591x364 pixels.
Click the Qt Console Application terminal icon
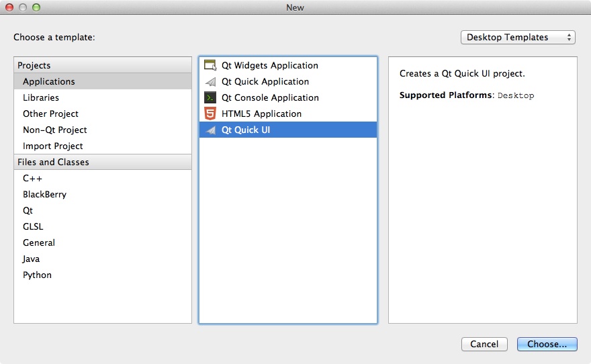210,97
